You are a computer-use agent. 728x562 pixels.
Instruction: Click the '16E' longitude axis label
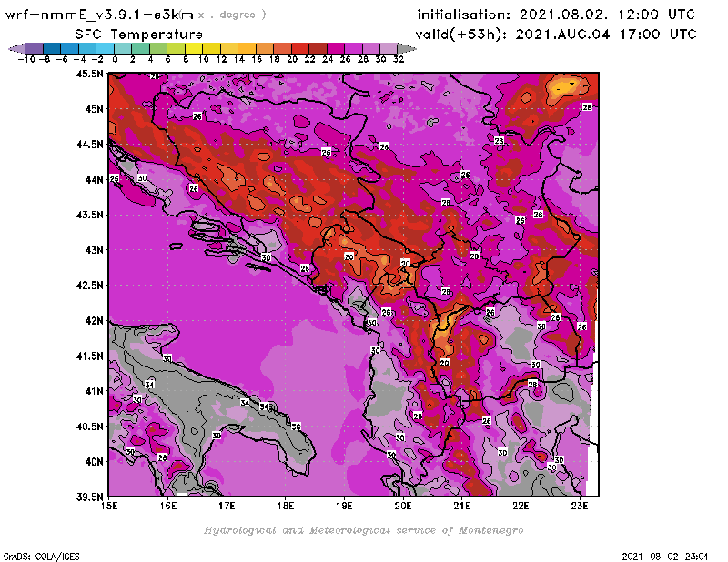[x=168, y=506]
